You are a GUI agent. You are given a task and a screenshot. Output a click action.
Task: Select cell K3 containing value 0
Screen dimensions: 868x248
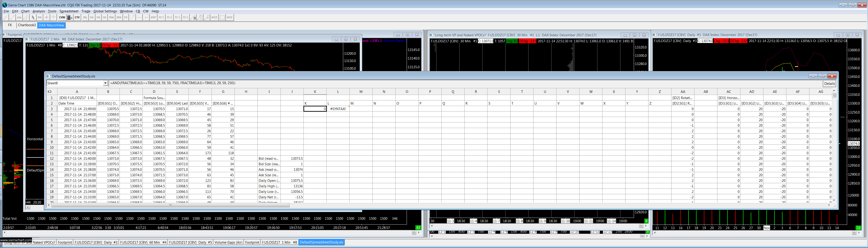point(315,109)
